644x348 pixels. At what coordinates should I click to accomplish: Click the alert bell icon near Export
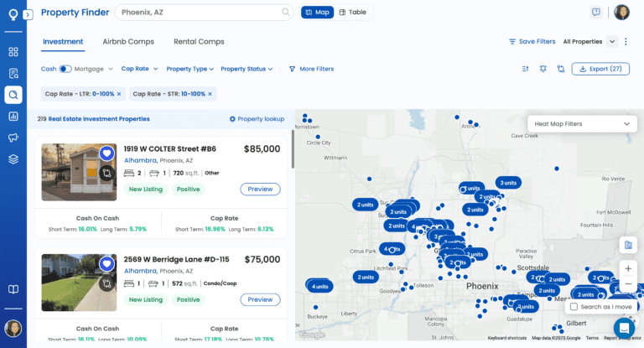click(543, 69)
